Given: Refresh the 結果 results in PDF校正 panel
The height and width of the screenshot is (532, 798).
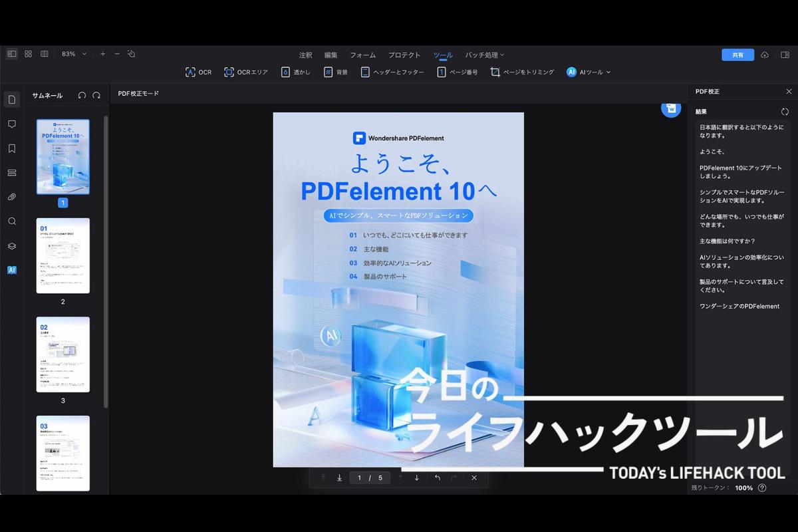Looking at the screenshot, I should pos(785,111).
